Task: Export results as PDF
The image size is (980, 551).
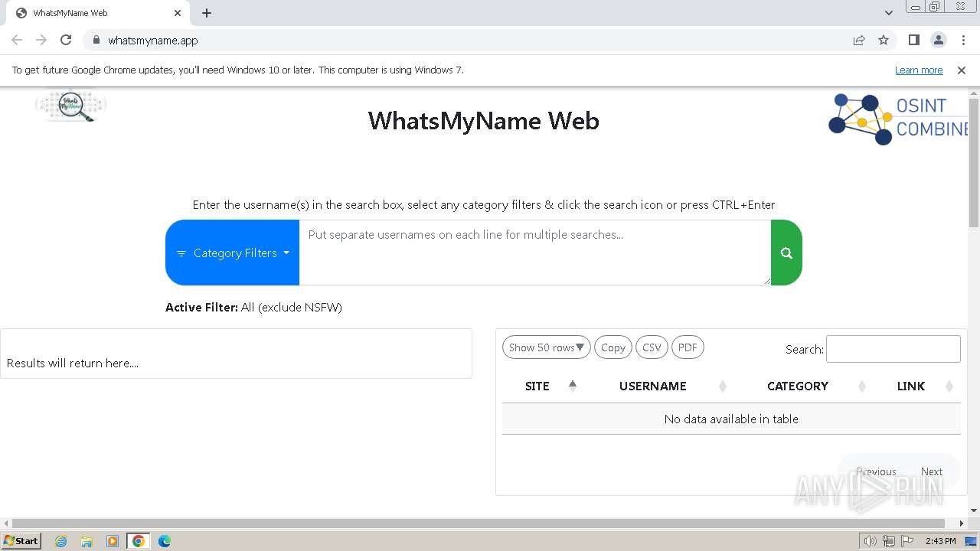Action: pos(688,347)
